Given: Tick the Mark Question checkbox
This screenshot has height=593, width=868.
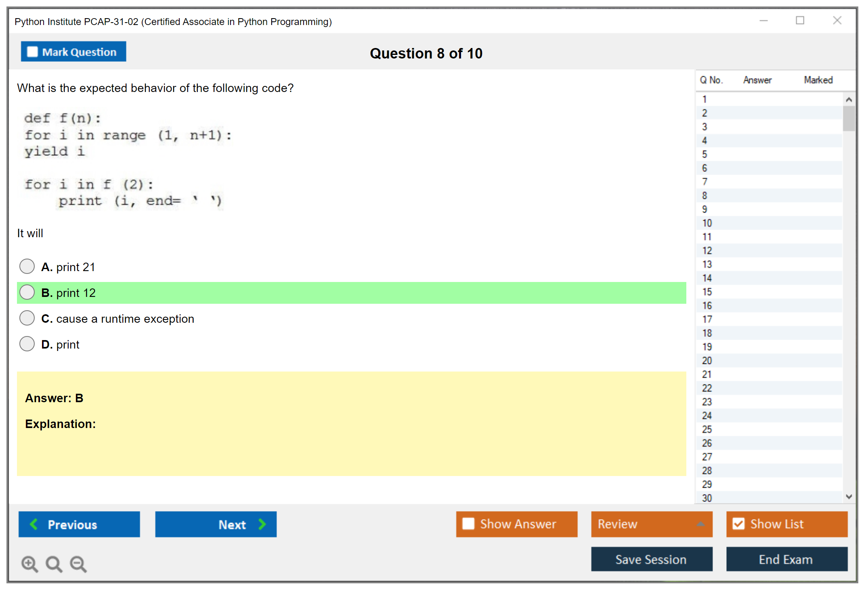Looking at the screenshot, I should 32,52.
